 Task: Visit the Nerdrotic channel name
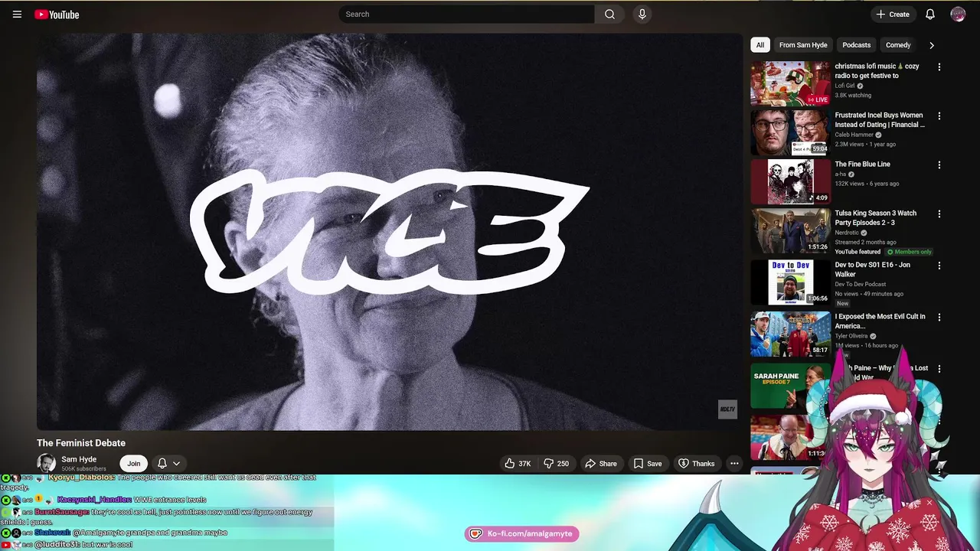(x=847, y=233)
